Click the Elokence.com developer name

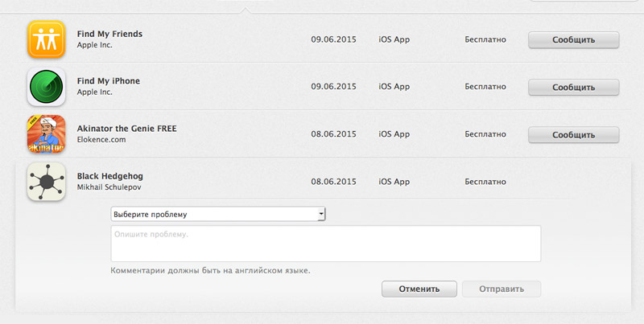pos(101,140)
